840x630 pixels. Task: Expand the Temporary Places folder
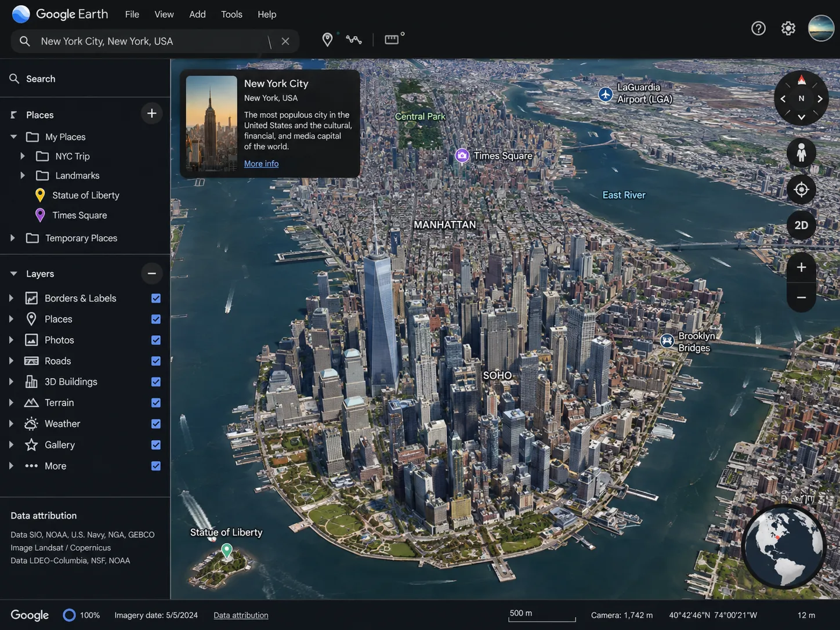click(x=12, y=238)
